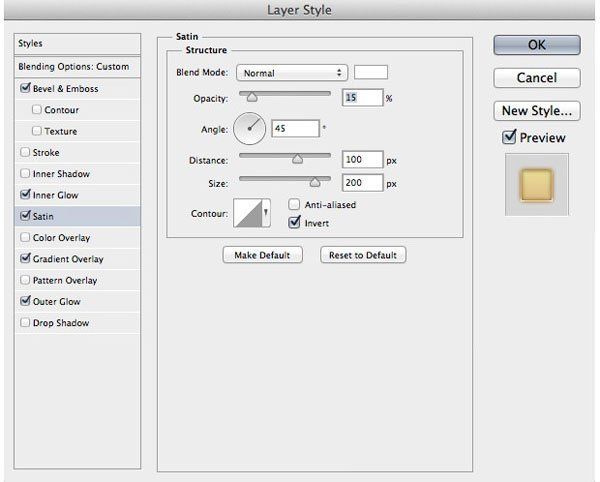The height and width of the screenshot is (482, 600).
Task: Check the Anti-aliased option
Action: [x=294, y=204]
